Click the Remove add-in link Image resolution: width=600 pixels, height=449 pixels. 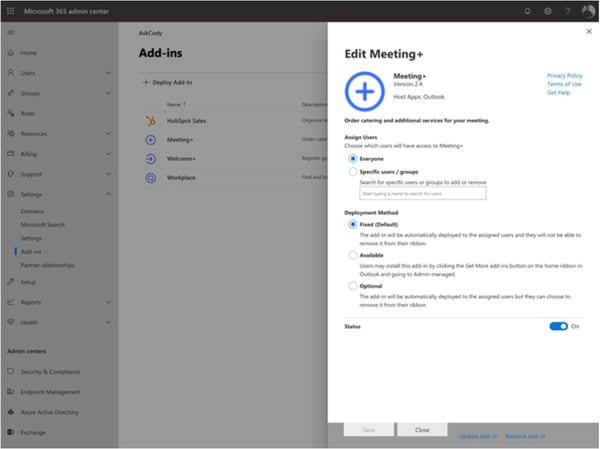tap(525, 436)
